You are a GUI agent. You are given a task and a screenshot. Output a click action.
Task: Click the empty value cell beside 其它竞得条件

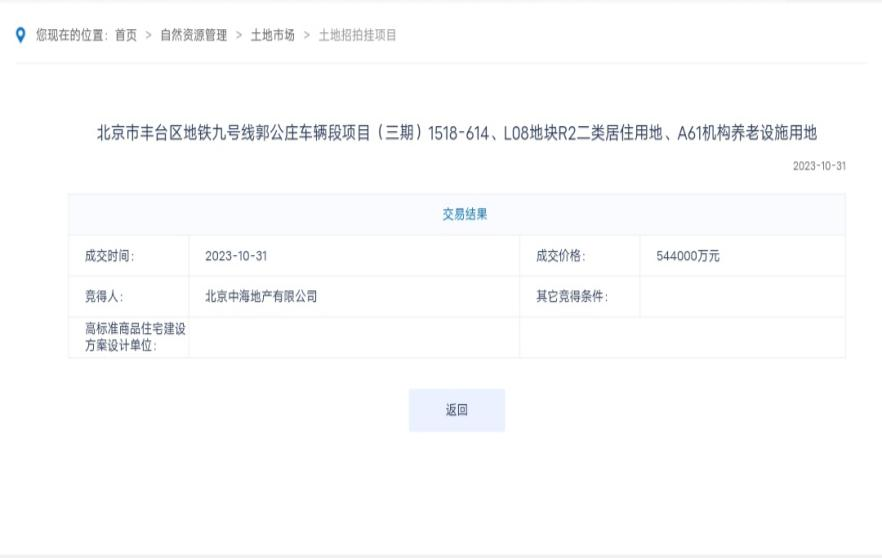[x=742, y=296]
